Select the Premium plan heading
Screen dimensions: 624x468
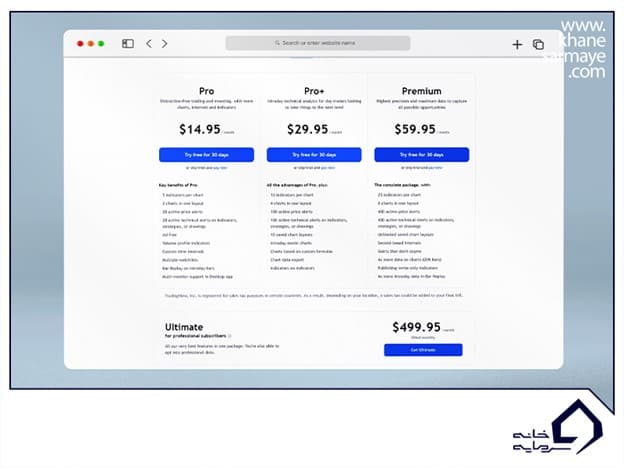click(x=421, y=91)
